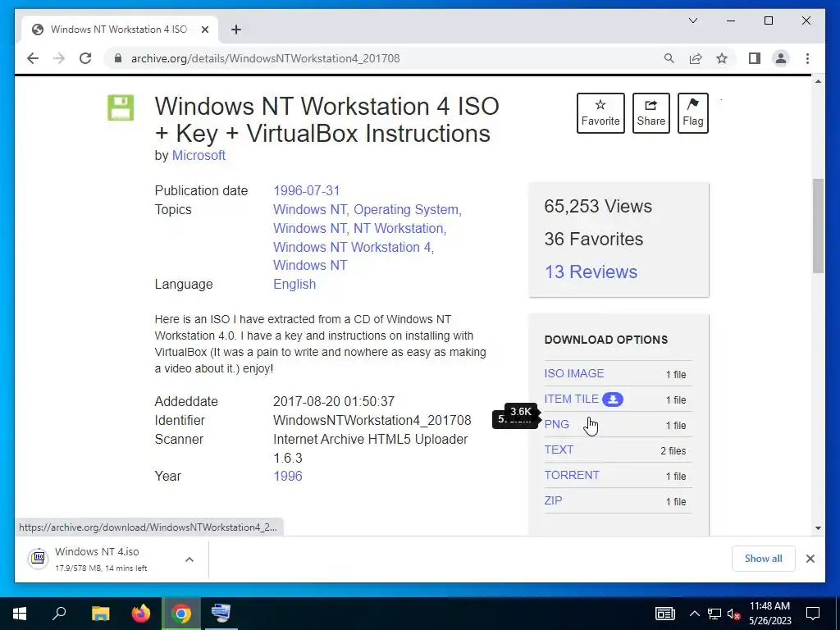Open the computer app icon on taskbar
The image size is (840, 630).
coord(221,614)
